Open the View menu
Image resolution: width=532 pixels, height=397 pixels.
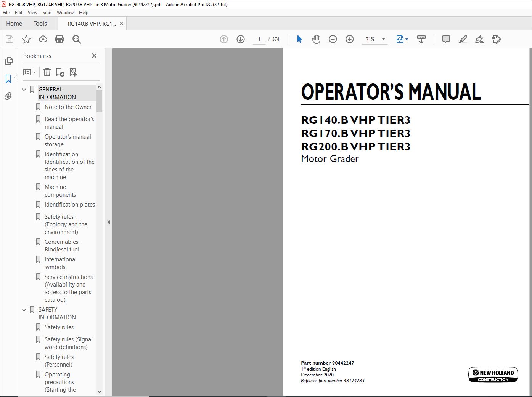pyautogui.click(x=33, y=13)
